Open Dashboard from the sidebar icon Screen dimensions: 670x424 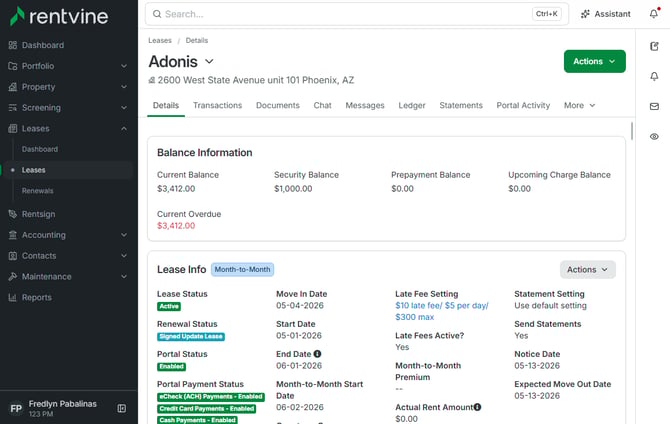tap(13, 45)
